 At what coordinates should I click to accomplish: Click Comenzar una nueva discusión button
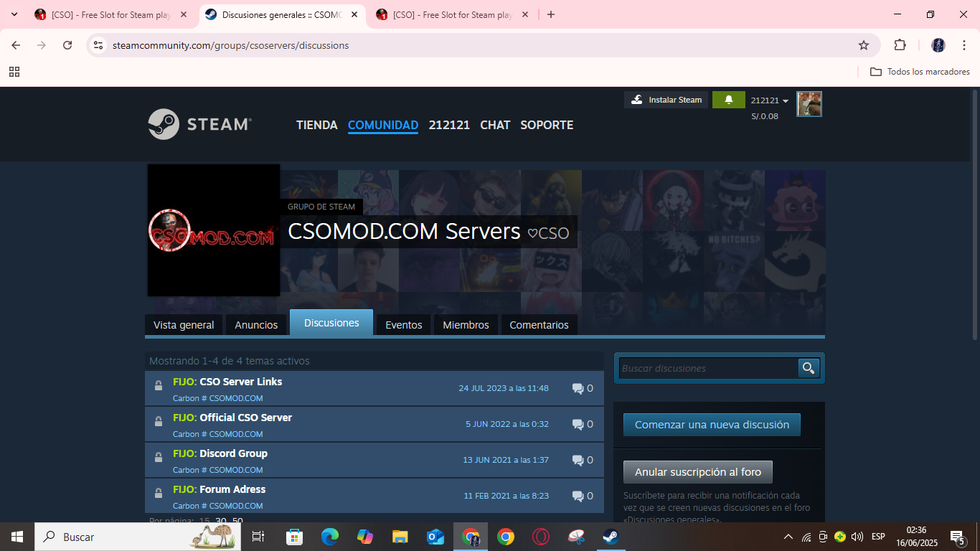[x=712, y=425]
